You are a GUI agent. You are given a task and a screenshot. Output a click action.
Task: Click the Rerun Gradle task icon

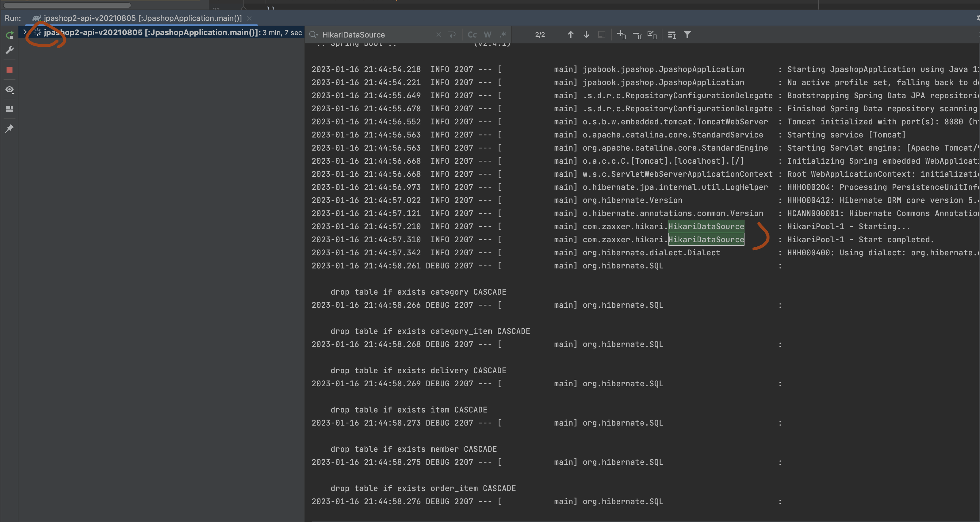coord(10,35)
